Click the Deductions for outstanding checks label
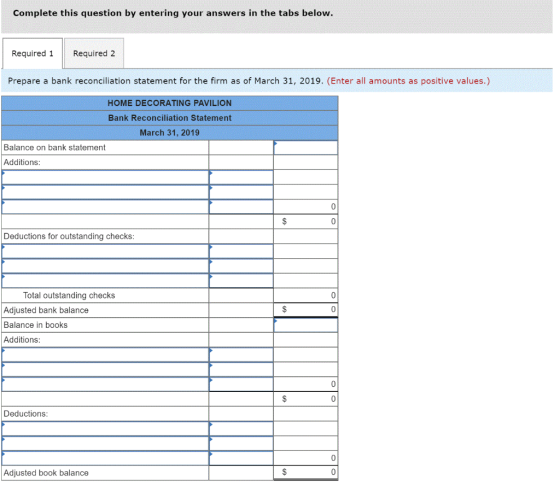The width and height of the screenshot is (560, 486). pos(69,236)
